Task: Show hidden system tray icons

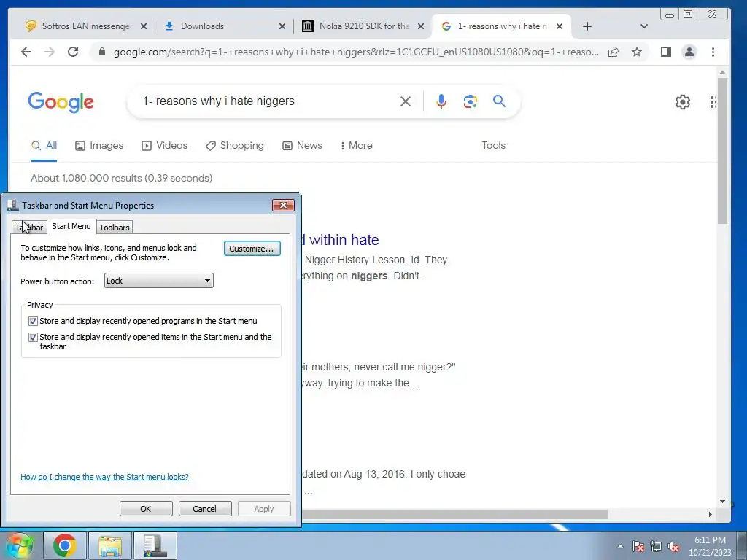Action: (620, 546)
